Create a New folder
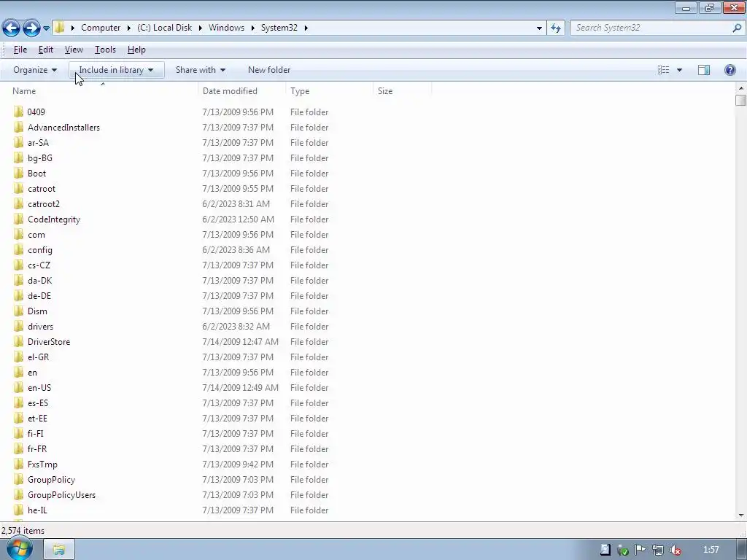 pos(269,70)
